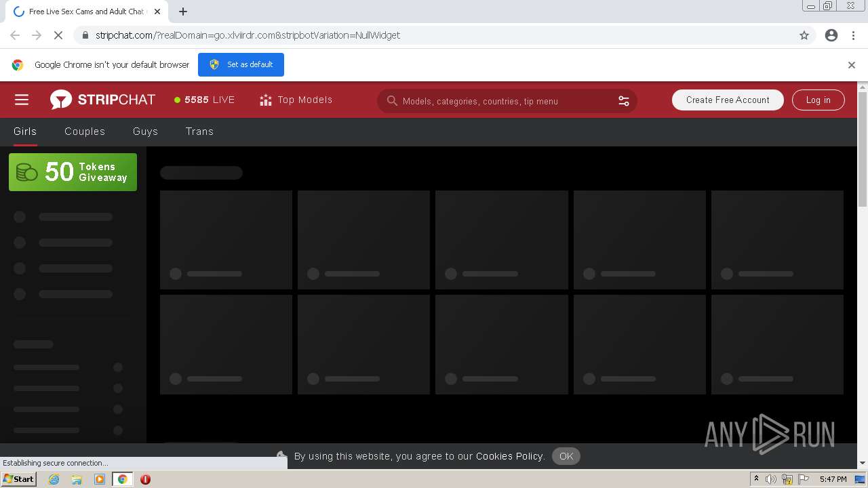868x488 pixels.
Task: Click the search magnifier icon
Action: point(392,101)
